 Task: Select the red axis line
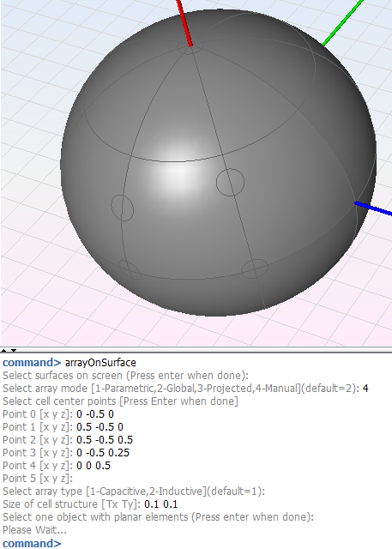click(x=184, y=22)
